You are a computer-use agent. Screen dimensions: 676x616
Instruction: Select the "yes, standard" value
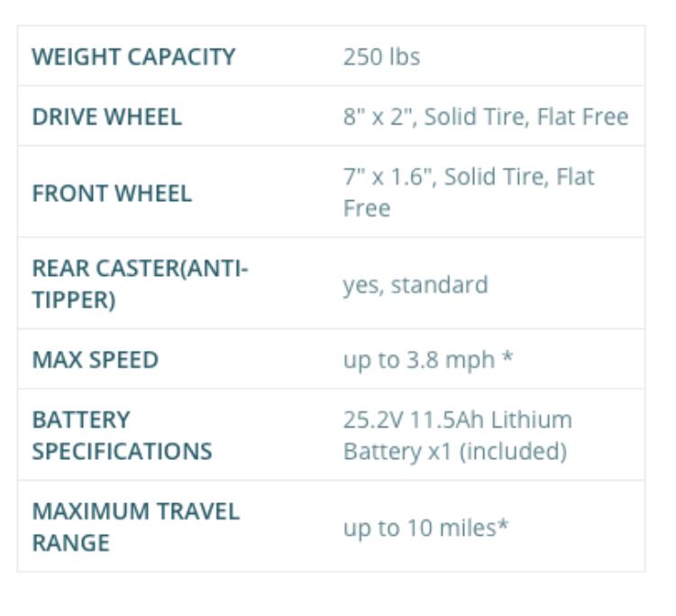[415, 285]
